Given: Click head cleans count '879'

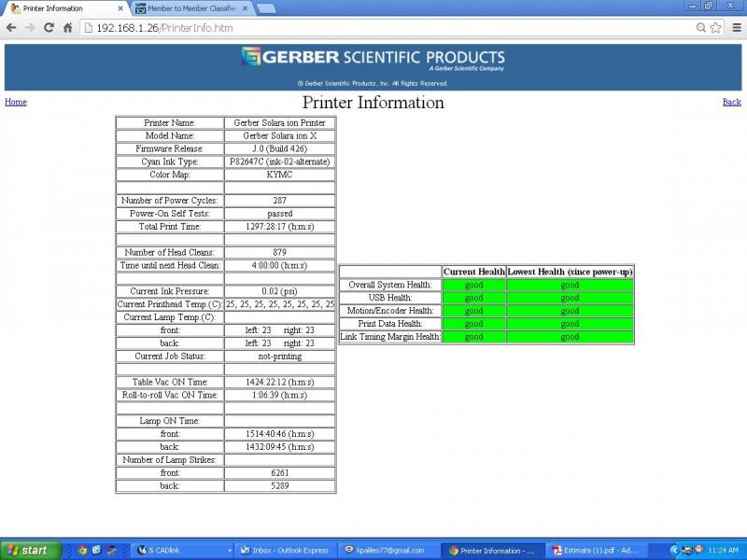Looking at the screenshot, I should 279,252.
